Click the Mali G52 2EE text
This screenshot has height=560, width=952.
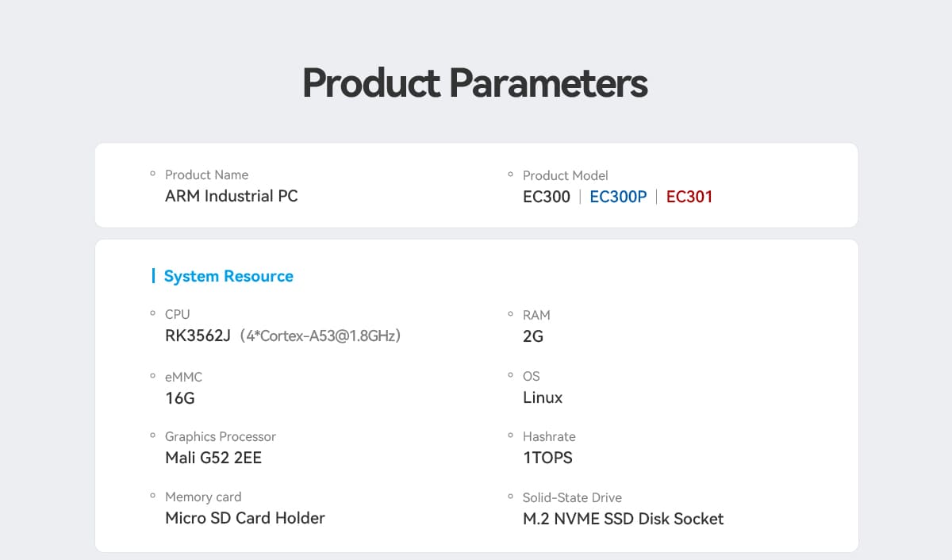(213, 458)
